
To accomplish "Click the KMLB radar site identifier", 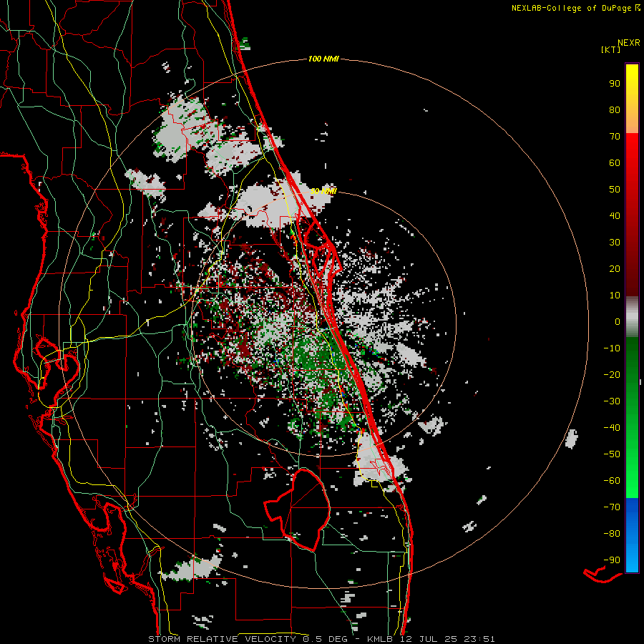I will (x=380, y=639).
